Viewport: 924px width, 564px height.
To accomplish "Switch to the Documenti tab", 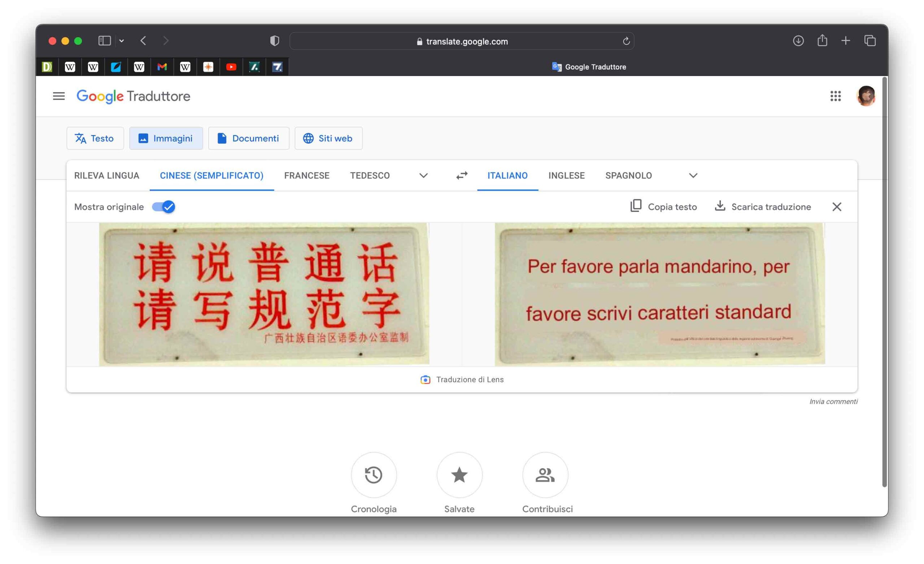I will pos(249,138).
